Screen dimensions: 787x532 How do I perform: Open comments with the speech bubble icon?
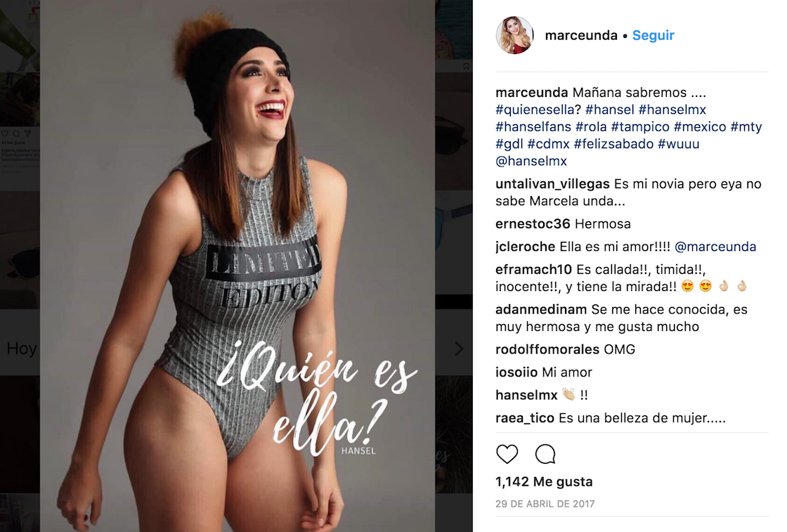(x=545, y=454)
